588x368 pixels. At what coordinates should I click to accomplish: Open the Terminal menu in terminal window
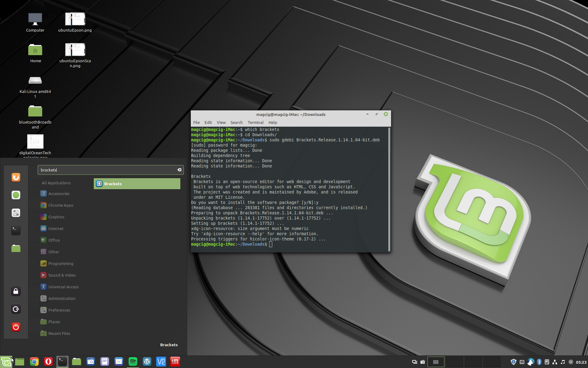pos(255,122)
